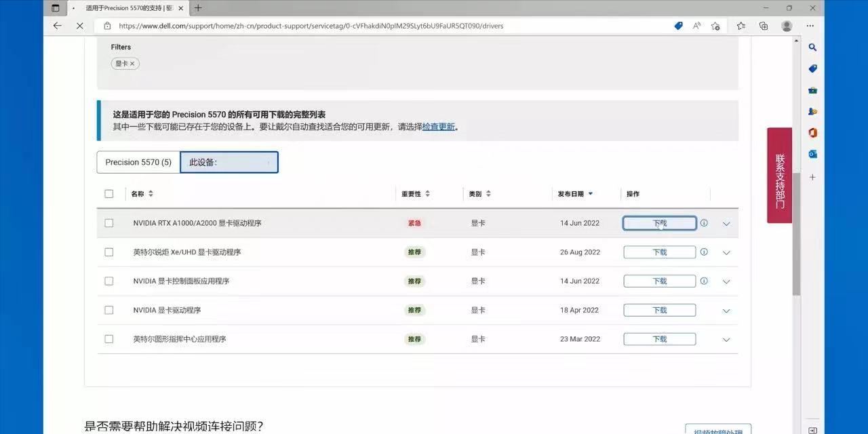Open Outlook from the Edge sidebar
The width and height of the screenshot is (868, 434).
813,153
